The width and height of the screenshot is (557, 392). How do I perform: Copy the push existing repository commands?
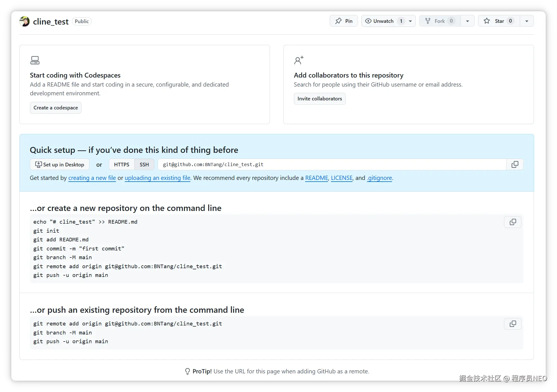click(512, 324)
